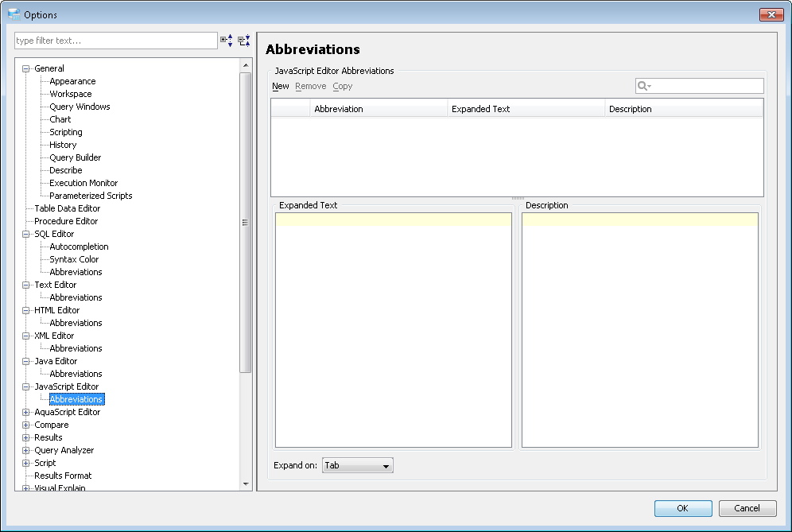
Task: Select Chart in the tree
Action: pos(60,119)
